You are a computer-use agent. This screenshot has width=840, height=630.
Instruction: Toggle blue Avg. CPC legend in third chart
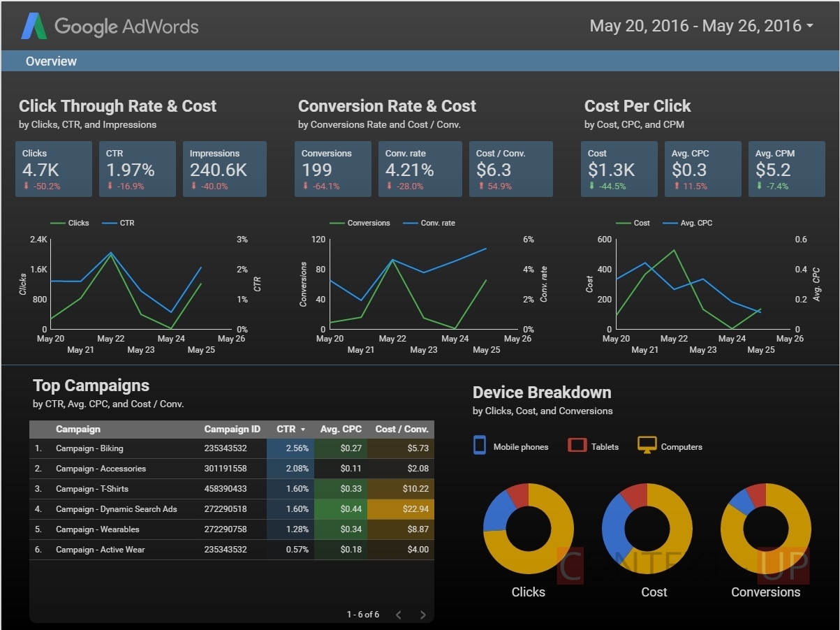coord(687,223)
